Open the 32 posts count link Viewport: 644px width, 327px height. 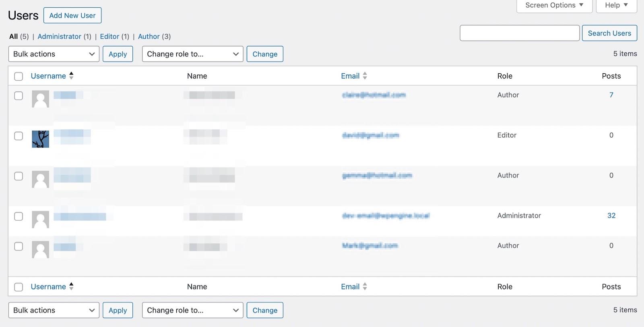pyautogui.click(x=611, y=215)
